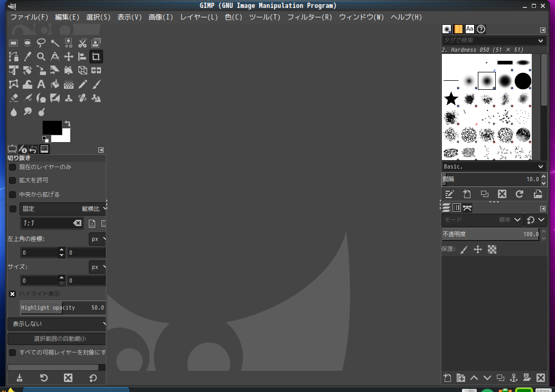Viewport: 555px width, 392px height.
Task: Select the Paintbrush tool
Action: [x=96, y=84]
